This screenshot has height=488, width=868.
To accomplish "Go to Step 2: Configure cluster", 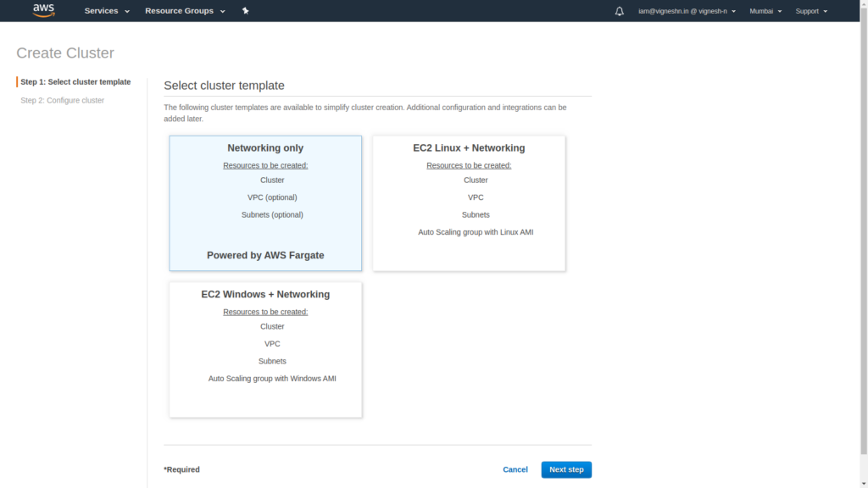I will [62, 100].
